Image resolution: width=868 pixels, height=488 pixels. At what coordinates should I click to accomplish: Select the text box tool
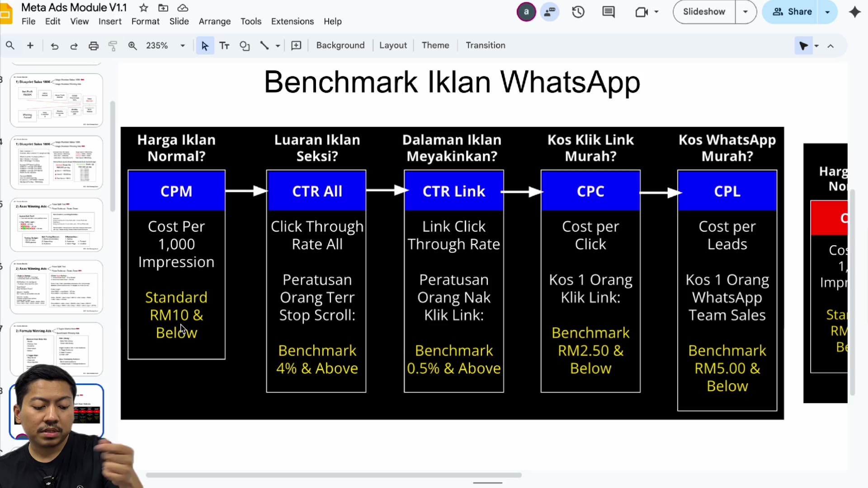[224, 46]
